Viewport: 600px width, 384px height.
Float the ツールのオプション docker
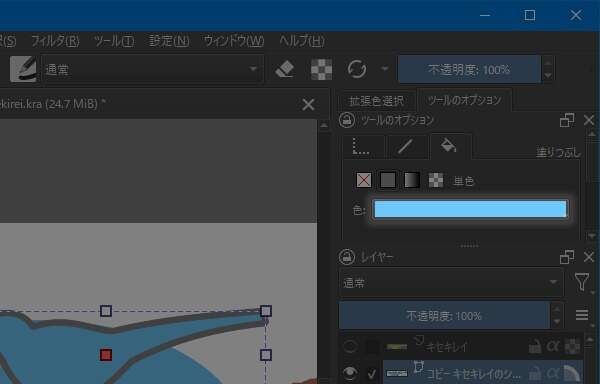pos(567,120)
